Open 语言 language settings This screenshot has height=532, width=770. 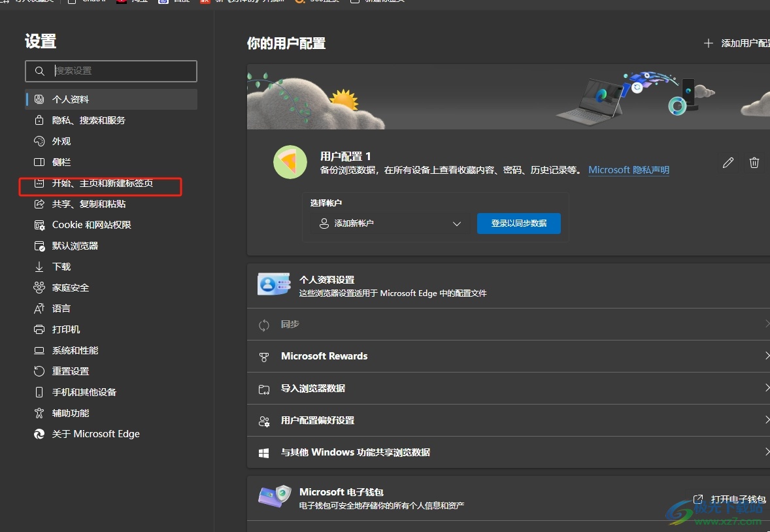111,308
